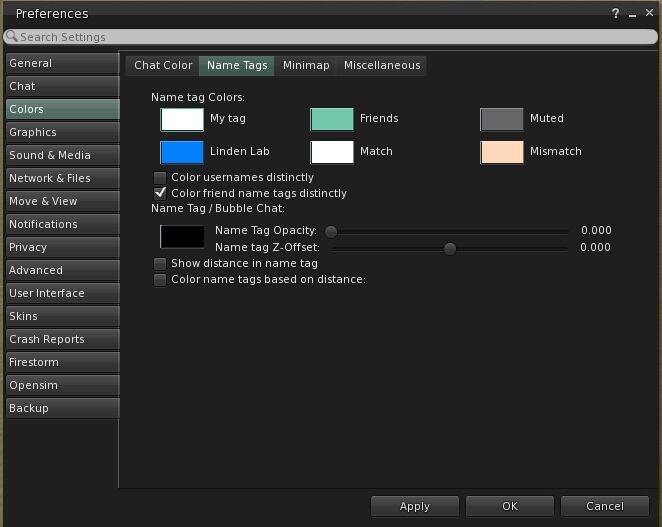Open the Chat preferences section
This screenshot has width=662, height=527.
[63, 86]
